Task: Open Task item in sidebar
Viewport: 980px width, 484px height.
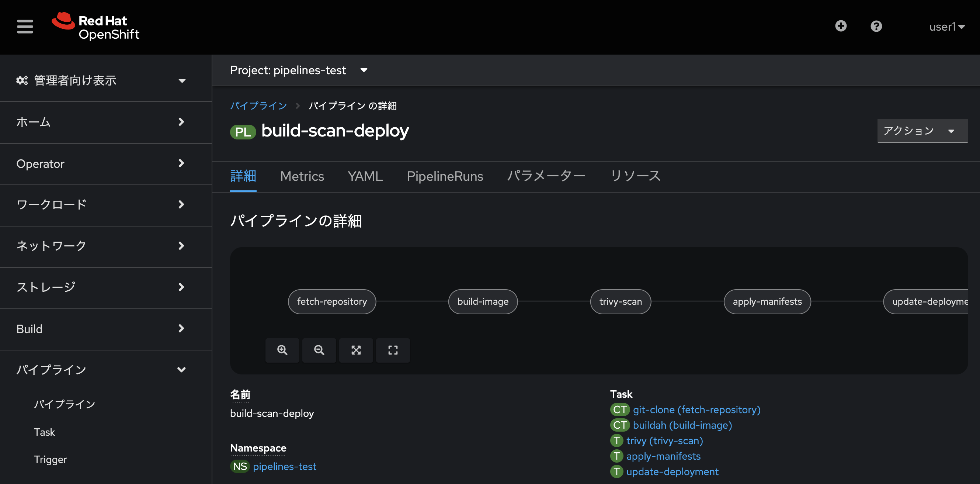Action: click(x=45, y=432)
